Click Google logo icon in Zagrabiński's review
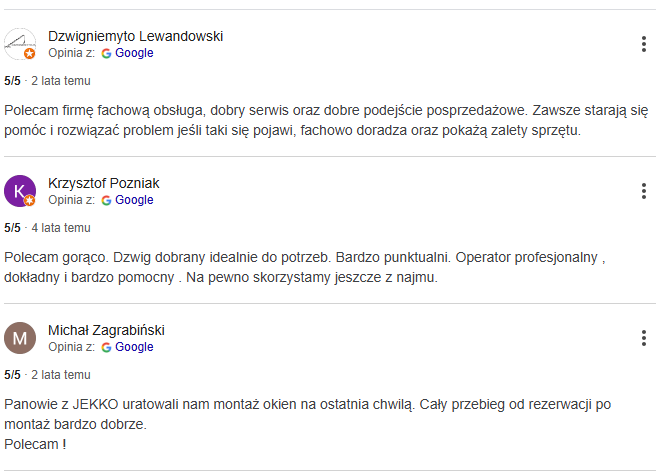Screen dimensions: 664x474 [x=106, y=347]
